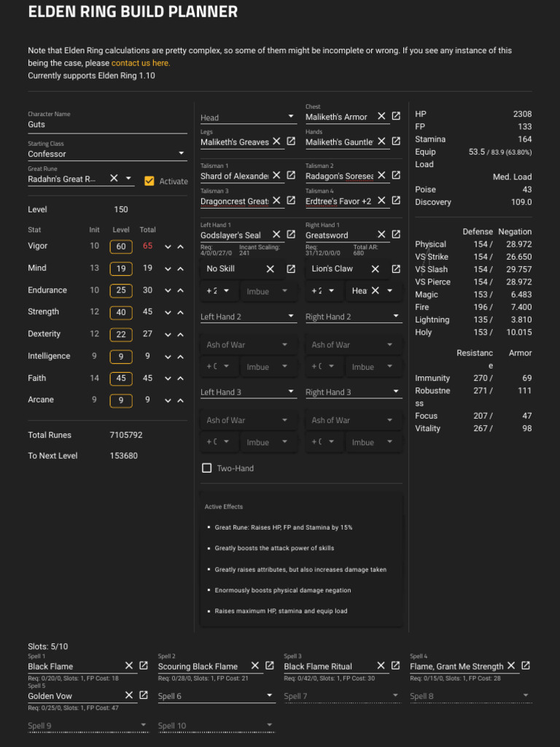Clear Maliketh's Greaves legs selection
Viewport: 560px width, 747px height.
click(276, 142)
